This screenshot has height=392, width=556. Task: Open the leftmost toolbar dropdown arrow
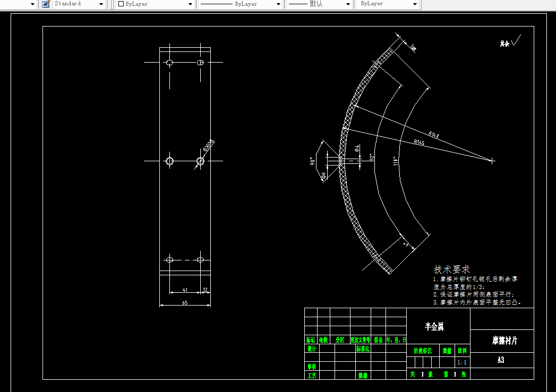32,4
